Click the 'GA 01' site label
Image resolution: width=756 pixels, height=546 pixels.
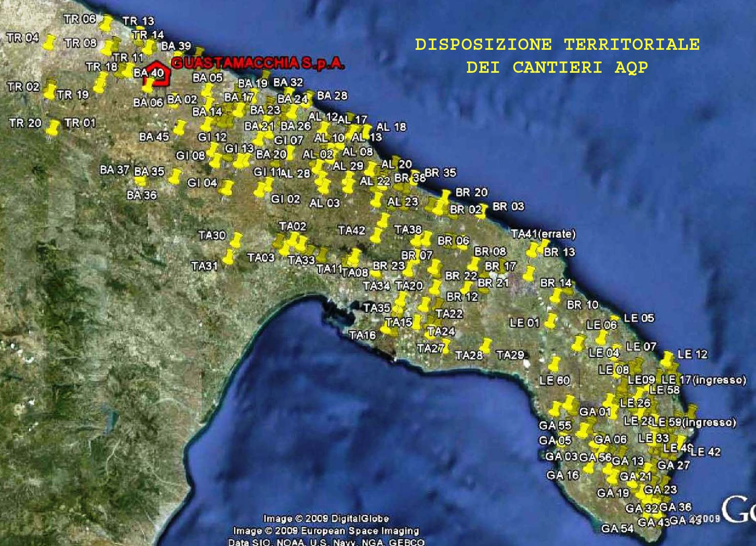(x=595, y=412)
